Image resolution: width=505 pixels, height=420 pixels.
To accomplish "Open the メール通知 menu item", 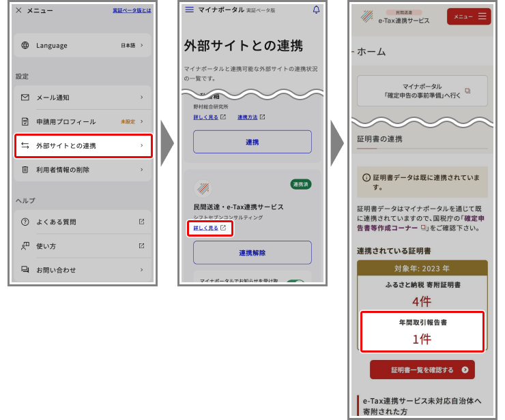I will tap(83, 97).
